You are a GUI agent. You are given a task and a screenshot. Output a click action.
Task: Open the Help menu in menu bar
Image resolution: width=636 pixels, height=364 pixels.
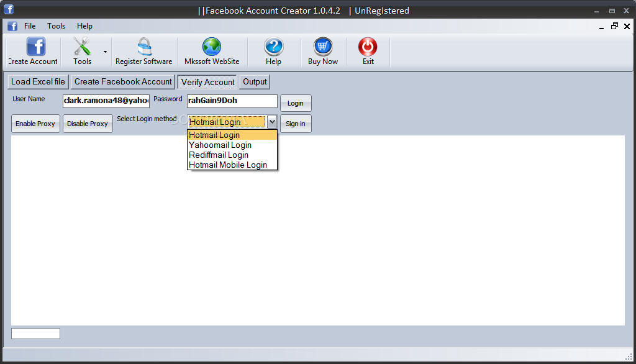(x=84, y=26)
